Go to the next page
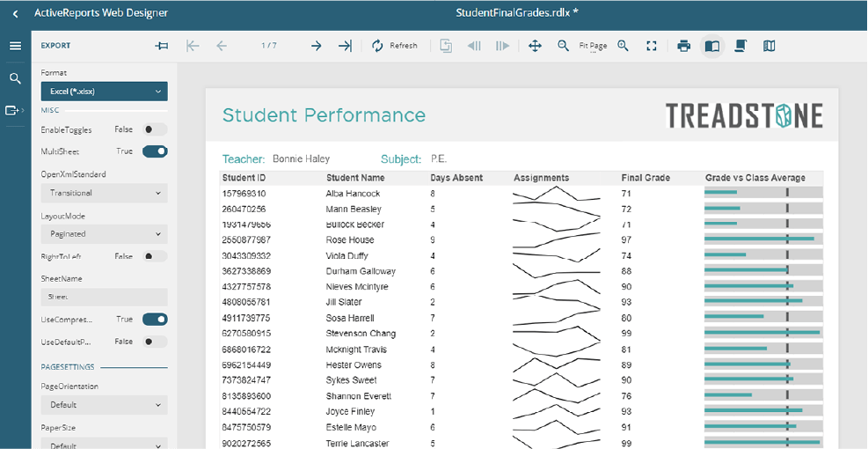The height and width of the screenshot is (449, 868). point(316,46)
